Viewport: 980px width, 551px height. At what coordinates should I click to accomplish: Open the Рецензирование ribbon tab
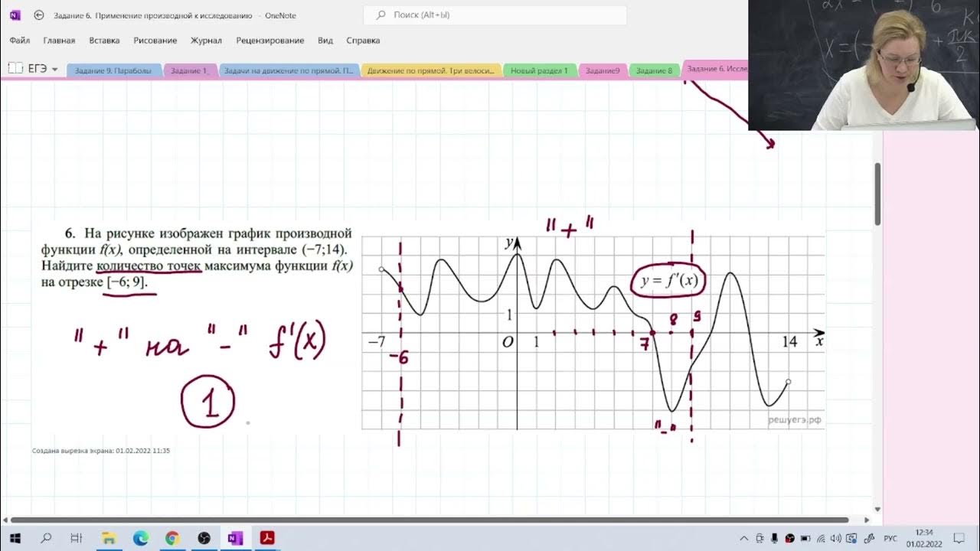tap(269, 41)
